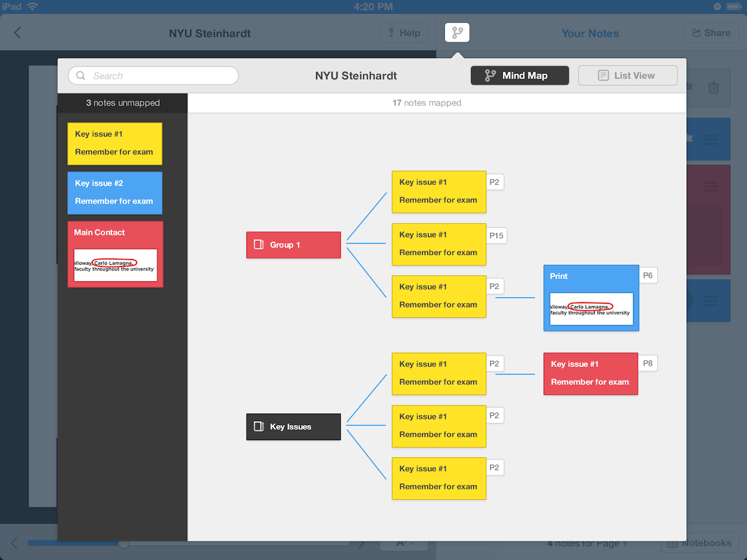Select the yellow note tagged P15
Viewport: 747px width, 560px height.
click(x=439, y=244)
